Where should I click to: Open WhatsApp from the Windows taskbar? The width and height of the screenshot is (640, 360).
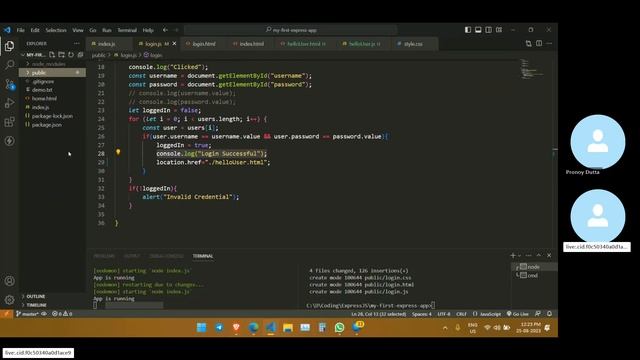pos(339,327)
